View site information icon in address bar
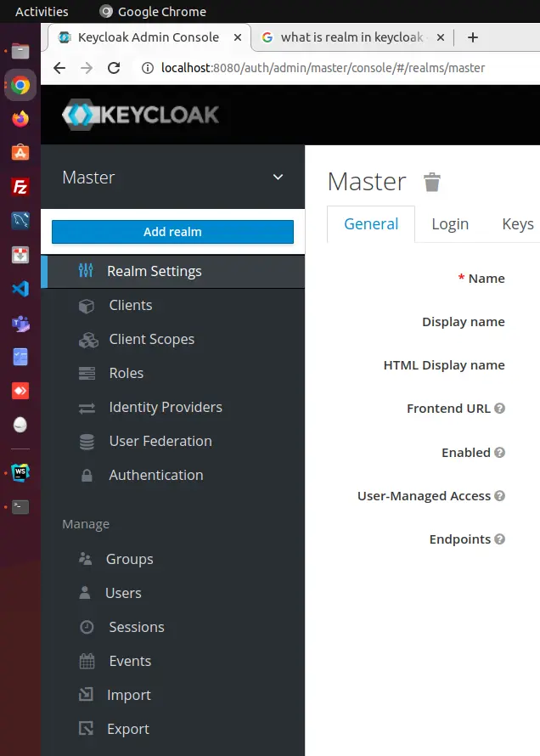This screenshot has height=756, width=540. point(148,68)
